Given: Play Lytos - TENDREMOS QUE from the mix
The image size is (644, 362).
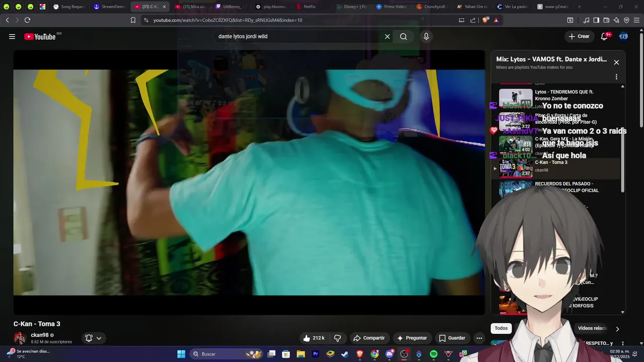Looking at the screenshot, I should tap(556, 99).
